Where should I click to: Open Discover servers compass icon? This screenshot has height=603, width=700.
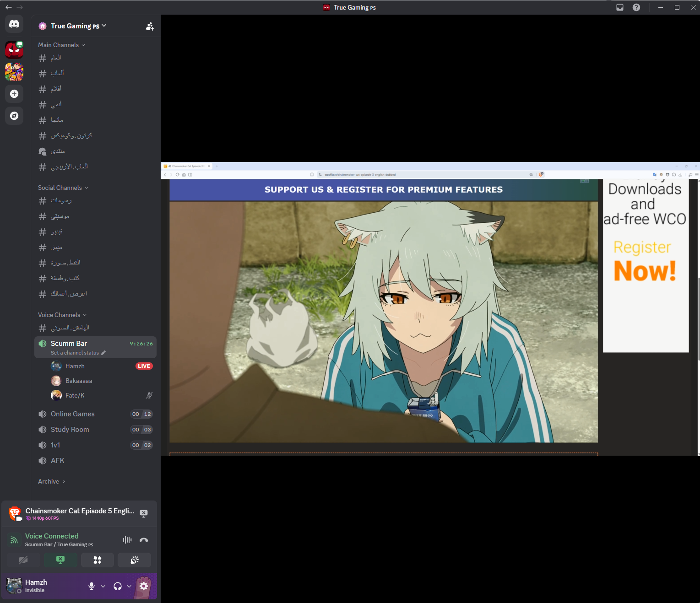click(14, 116)
